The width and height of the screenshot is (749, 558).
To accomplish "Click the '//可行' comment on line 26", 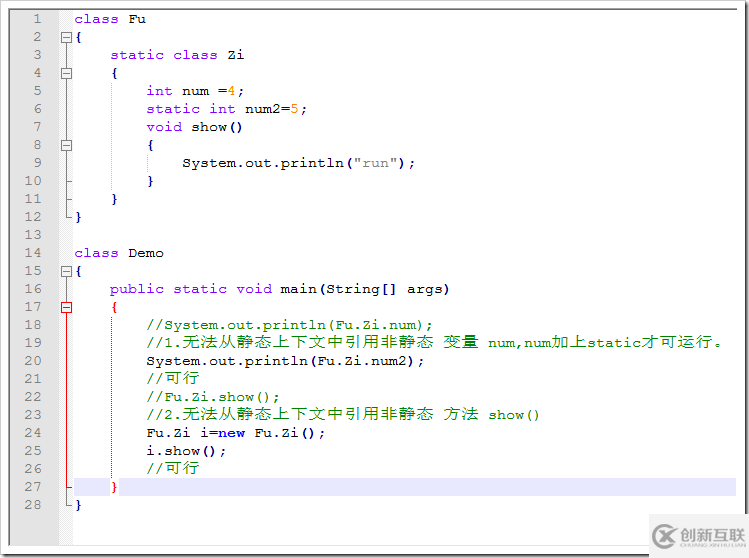I will pos(172,468).
